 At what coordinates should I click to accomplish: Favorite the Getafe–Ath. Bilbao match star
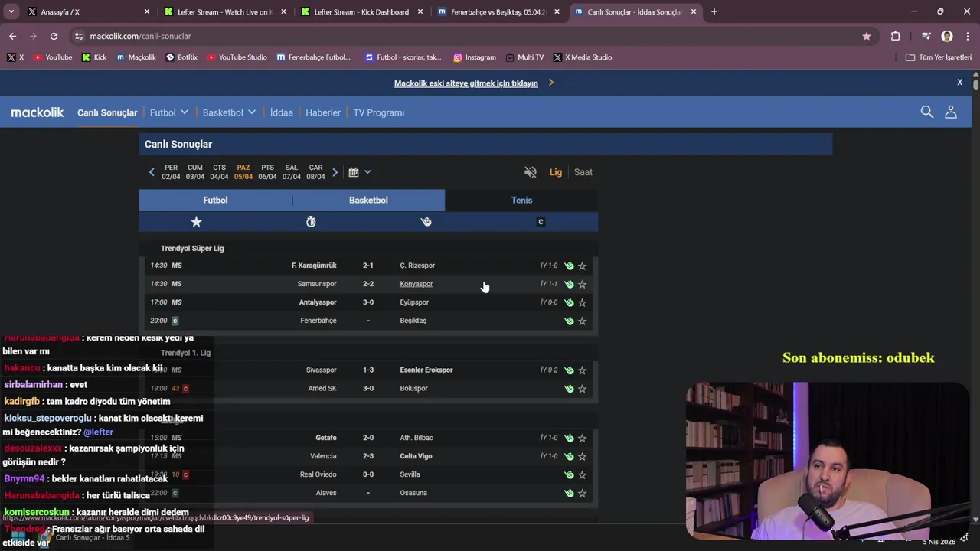pos(582,438)
